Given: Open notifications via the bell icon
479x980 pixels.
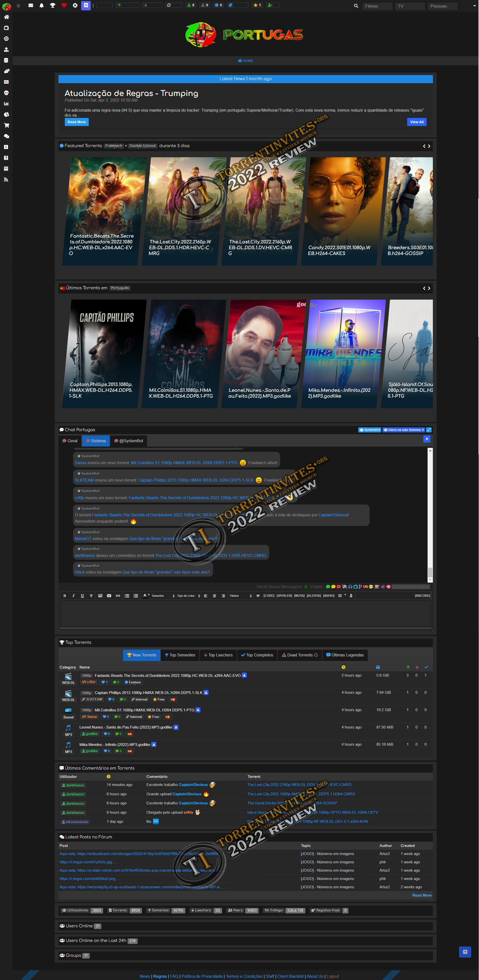Looking at the screenshot, I should coord(41,5).
